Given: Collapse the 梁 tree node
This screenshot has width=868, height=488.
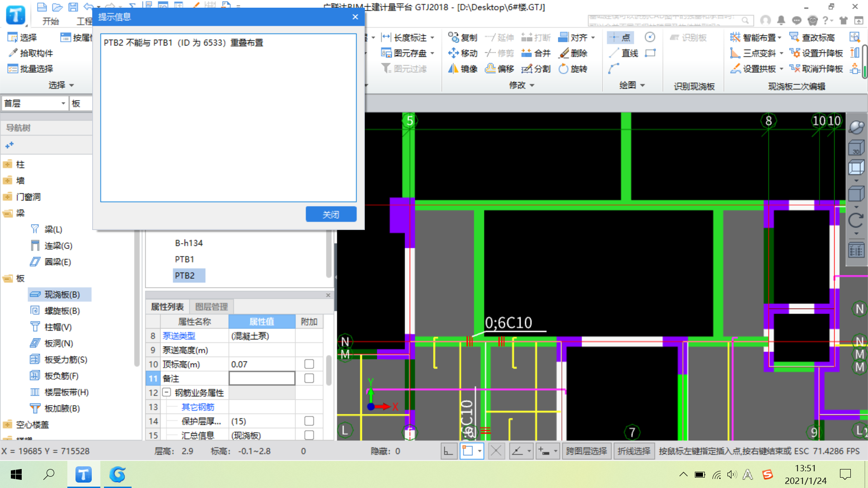Looking at the screenshot, I should pos(7,213).
